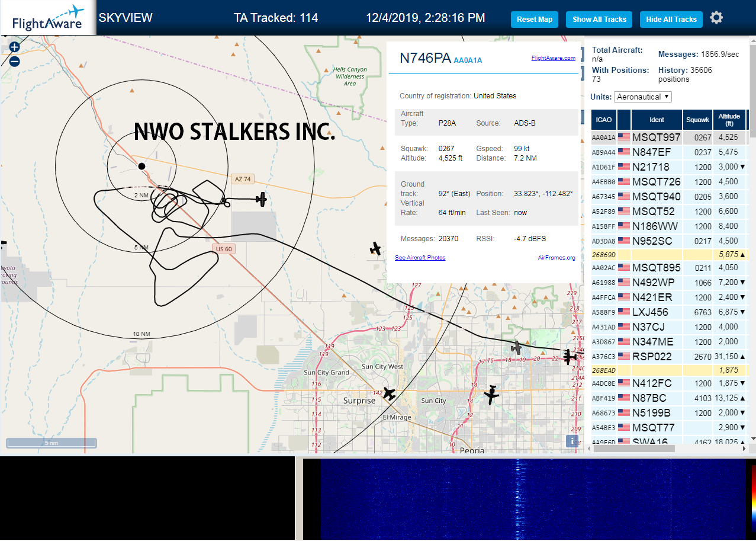Click the FlightAware logo
756x541 pixels.
(x=48, y=18)
